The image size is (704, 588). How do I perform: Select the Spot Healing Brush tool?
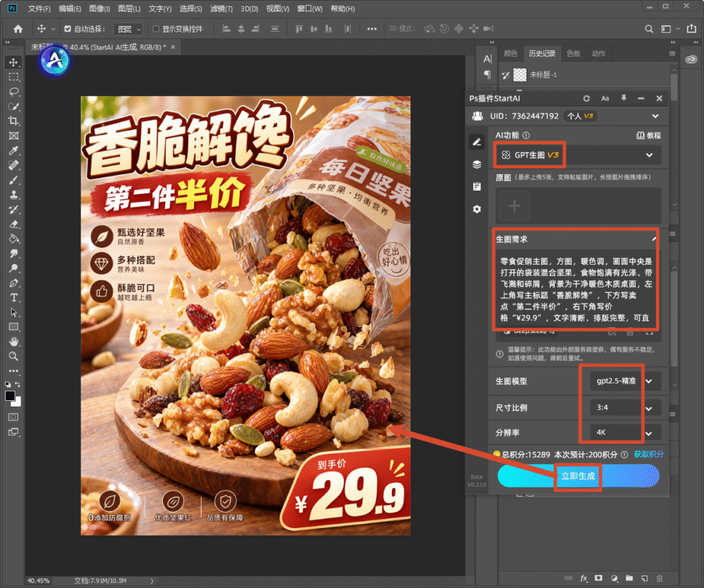click(x=14, y=165)
